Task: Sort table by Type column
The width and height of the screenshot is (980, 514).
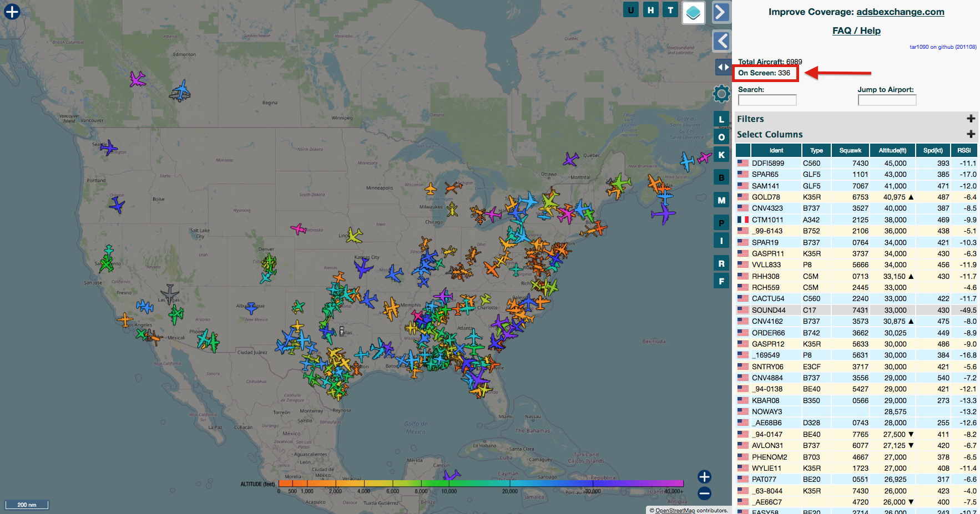Action: [x=816, y=150]
